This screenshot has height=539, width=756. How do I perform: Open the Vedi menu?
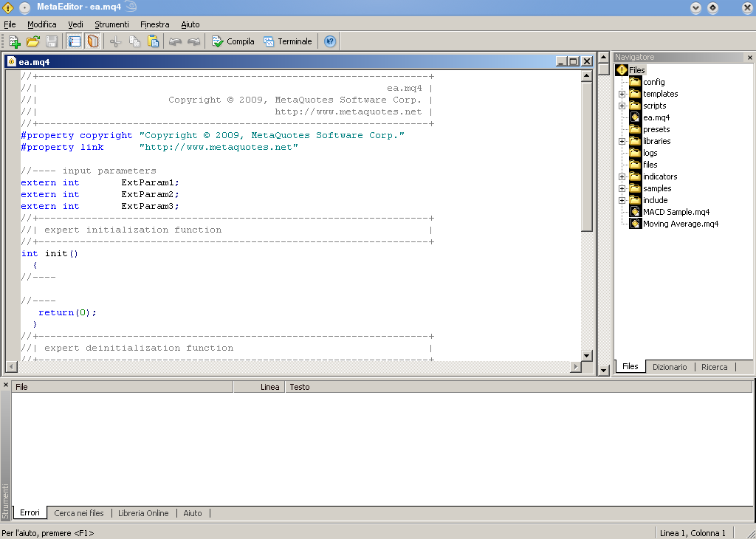[76, 24]
